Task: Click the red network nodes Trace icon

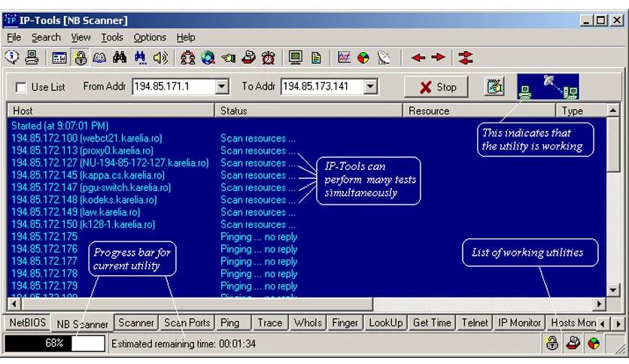Action: [187, 58]
